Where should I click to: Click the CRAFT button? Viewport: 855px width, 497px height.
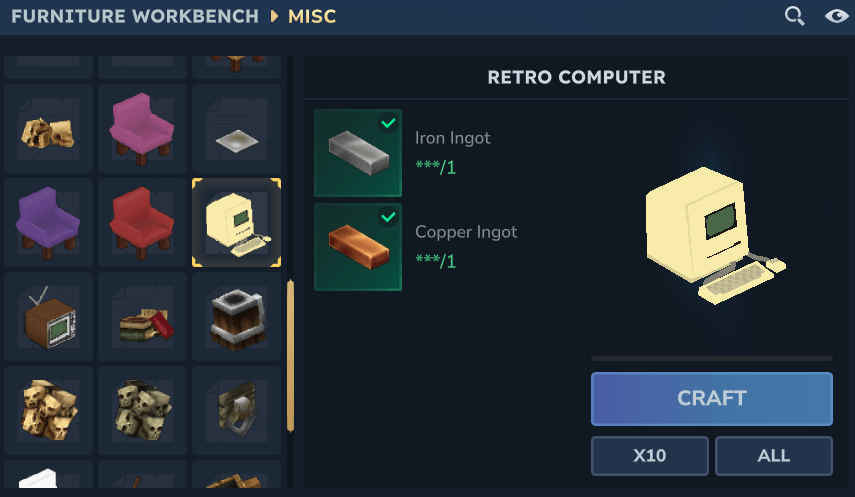[x=712, y=399]
